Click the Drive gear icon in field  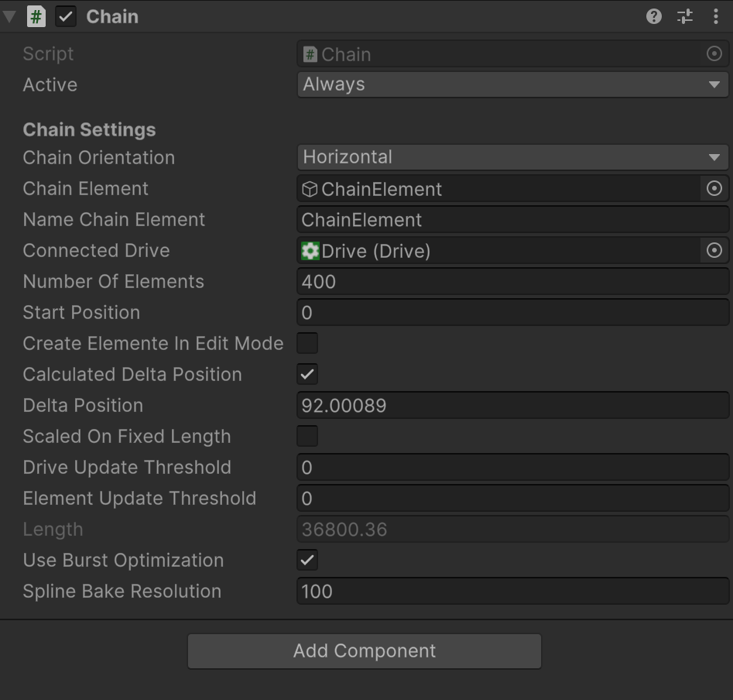point(310,251)
